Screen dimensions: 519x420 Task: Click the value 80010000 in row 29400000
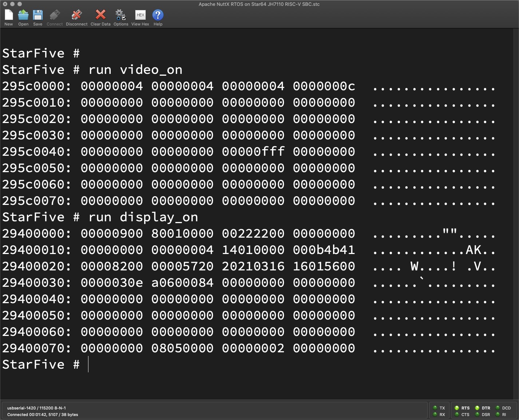click(x=182, y=233)
